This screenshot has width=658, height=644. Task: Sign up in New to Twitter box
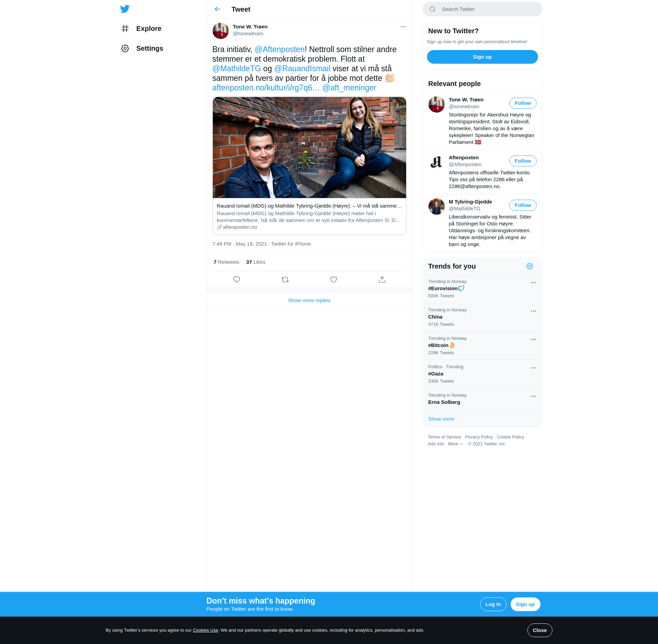[482, 57]
